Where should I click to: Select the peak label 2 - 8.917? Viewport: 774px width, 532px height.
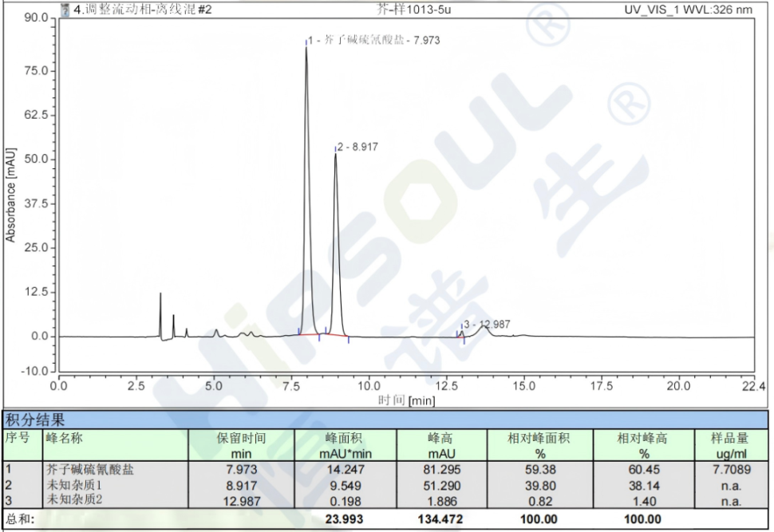tap(358, 147)
